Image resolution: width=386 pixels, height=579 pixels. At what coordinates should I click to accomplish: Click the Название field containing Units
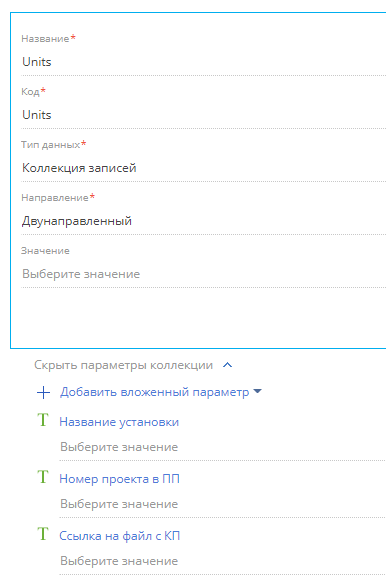tap(204, 62)
